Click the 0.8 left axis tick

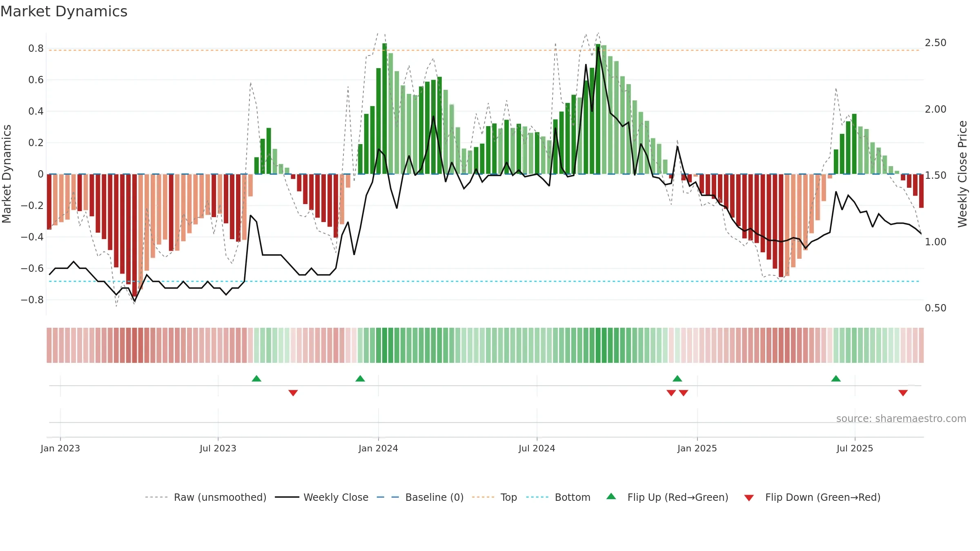click(36, 49)
